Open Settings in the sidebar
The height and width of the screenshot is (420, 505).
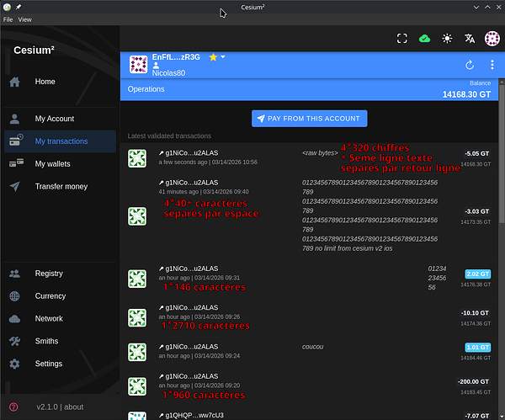point(61,364)
